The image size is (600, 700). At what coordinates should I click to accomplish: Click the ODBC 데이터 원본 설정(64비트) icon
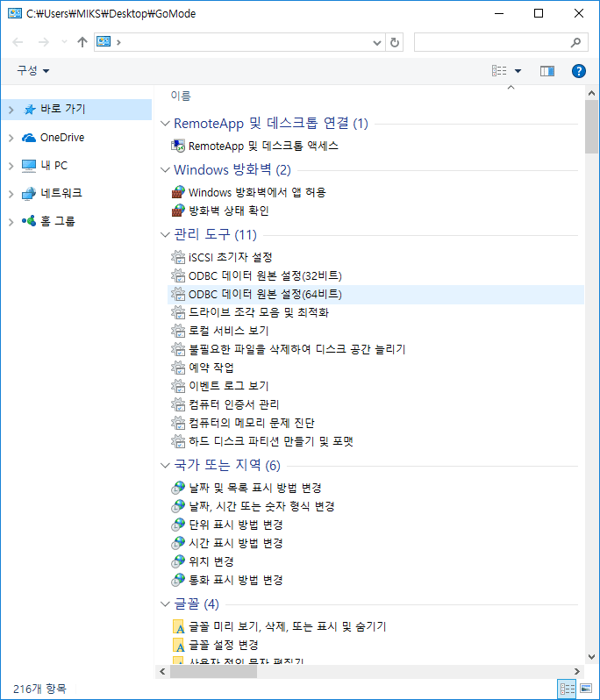(x=178, y=294)
